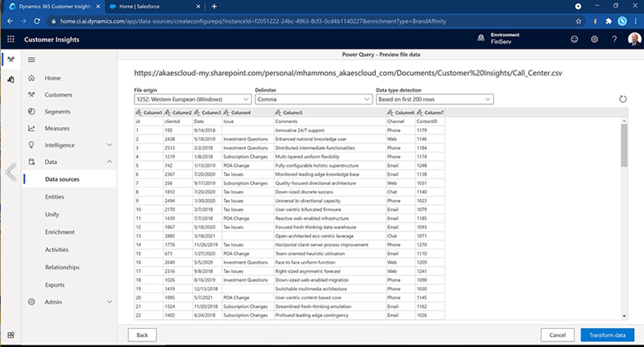The image size is (644, 347).
Task: Click the Admin gear icon in sidebar
Action: point(31,302)
